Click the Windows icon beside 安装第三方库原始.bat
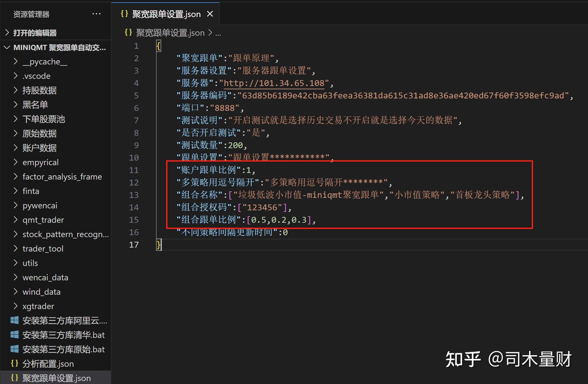 [14, 349]
